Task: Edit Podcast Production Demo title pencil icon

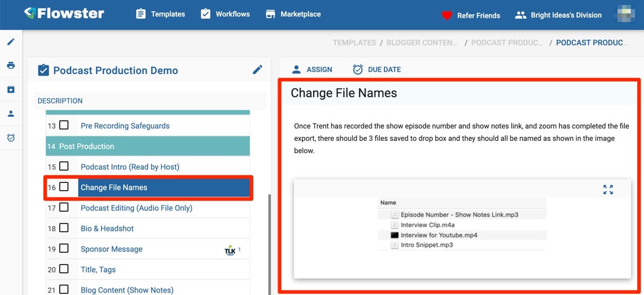Action: pyautogui.click(x=257, y=69)
